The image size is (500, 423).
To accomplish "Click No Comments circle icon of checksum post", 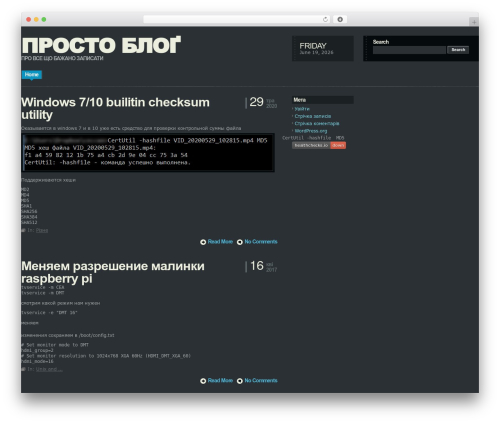I will [240, 242].
